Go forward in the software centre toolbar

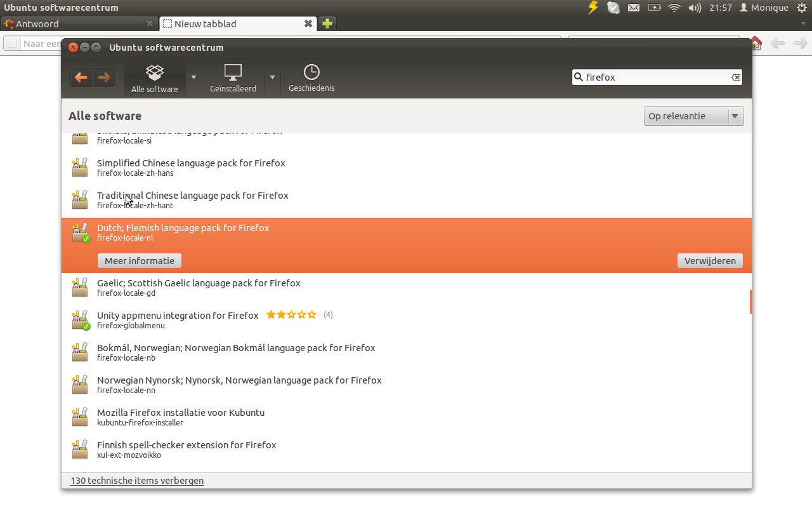(104, 77)
